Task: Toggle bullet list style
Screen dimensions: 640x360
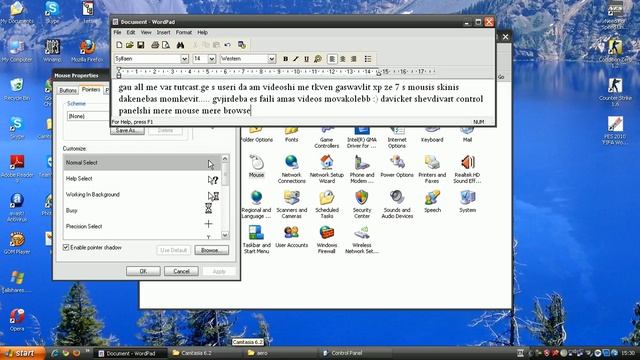Action: 368,59
